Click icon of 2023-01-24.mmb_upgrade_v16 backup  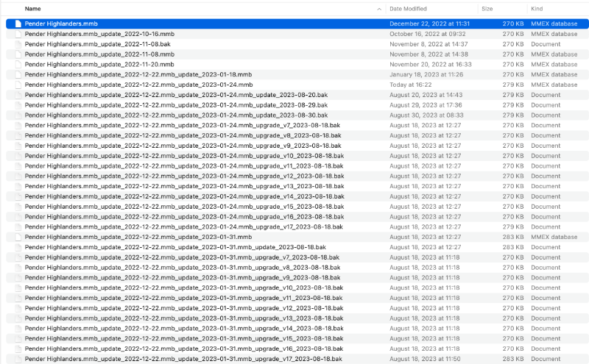(18, 216)
